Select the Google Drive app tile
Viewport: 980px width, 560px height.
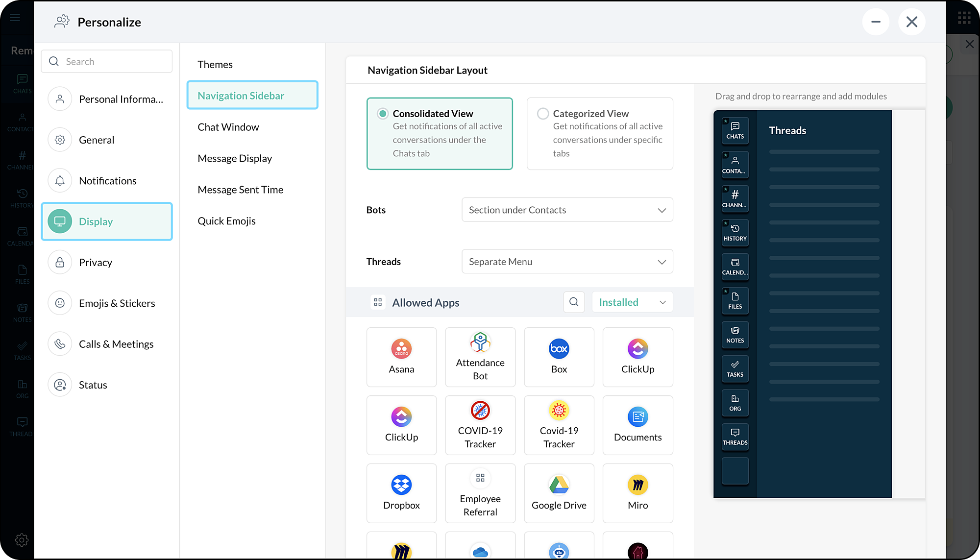pos(559,493)
